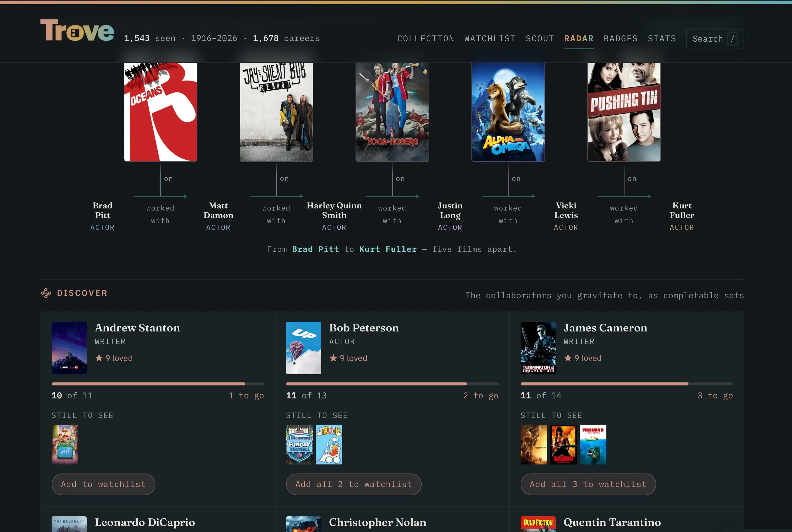Click the Trove logo

tap(77, 30)
